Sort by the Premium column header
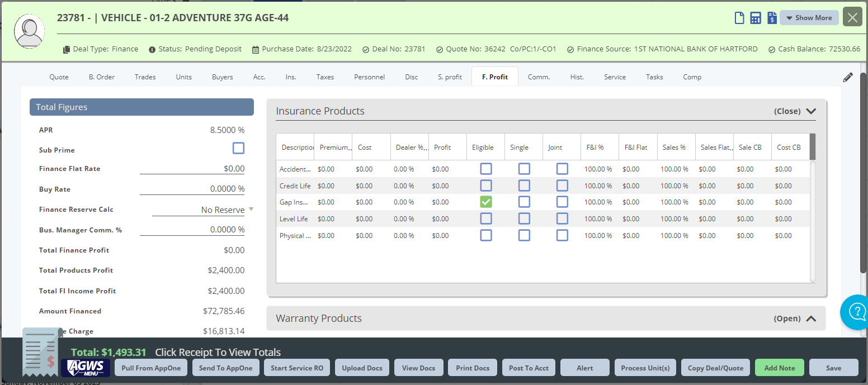The image size is (868, 385). pos(333,147)
